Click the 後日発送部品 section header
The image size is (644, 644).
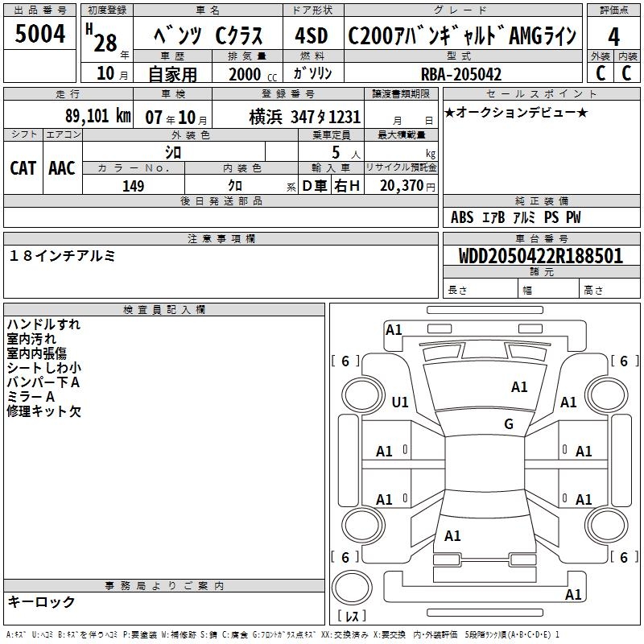221,200
